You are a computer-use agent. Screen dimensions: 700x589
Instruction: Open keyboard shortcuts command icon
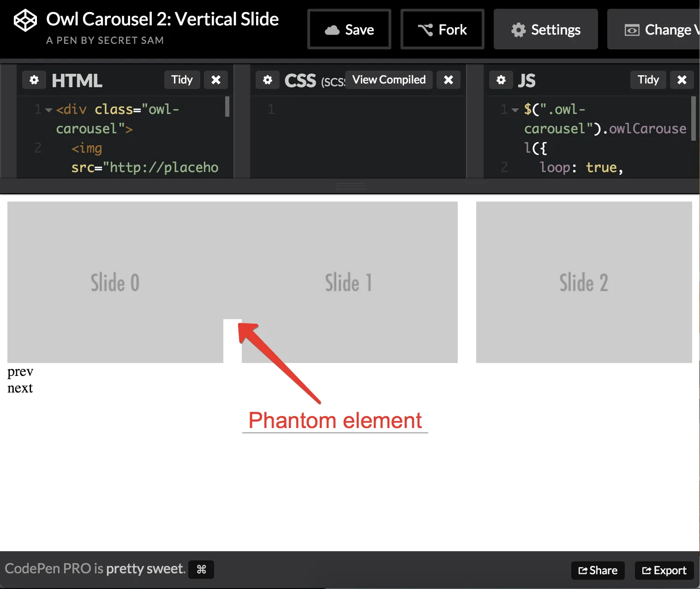(x=201, y=570)
